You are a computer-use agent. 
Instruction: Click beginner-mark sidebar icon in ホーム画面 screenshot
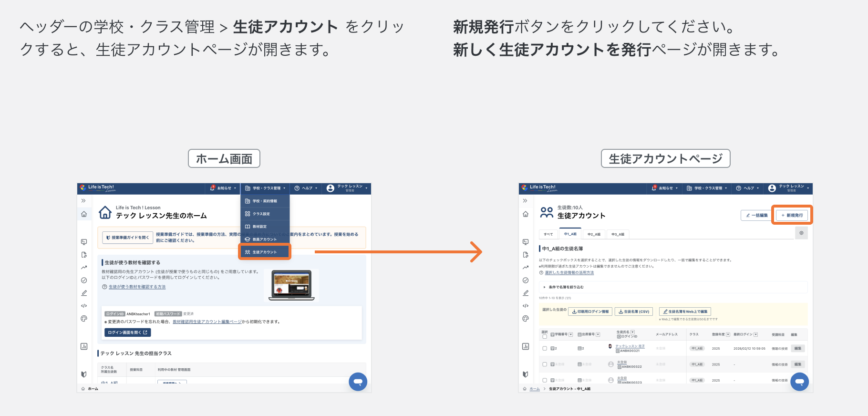[x=84, y=374]
